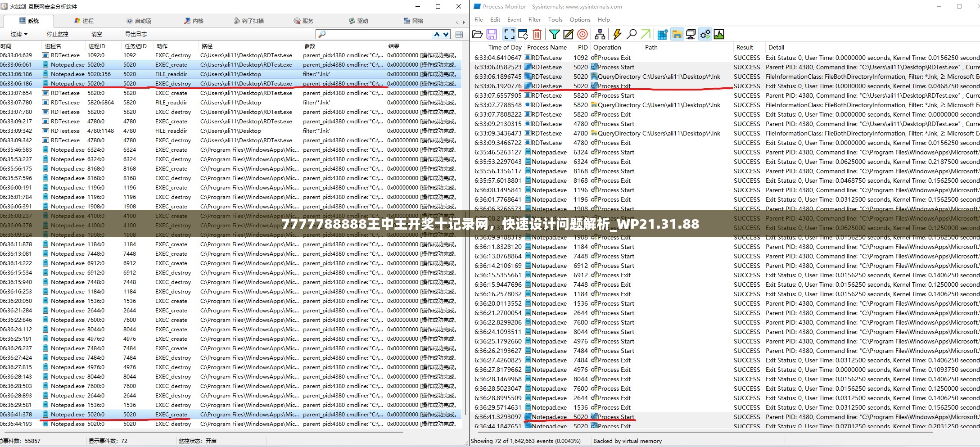The width and height of the screenshot is (980, 447).
Task: Click the search previous up arrow
Action: click(437, 34)
